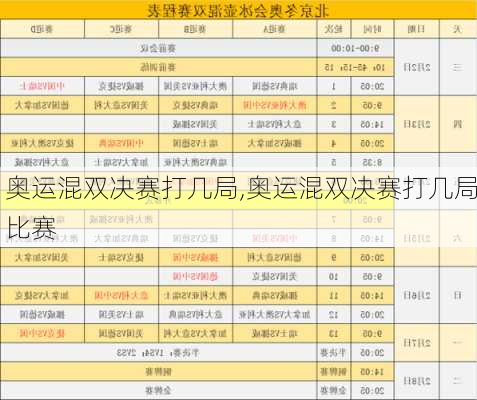Click the 美国VS挪威 match cell
Screen dimensions: 477x400
click(x=195, y=124)
